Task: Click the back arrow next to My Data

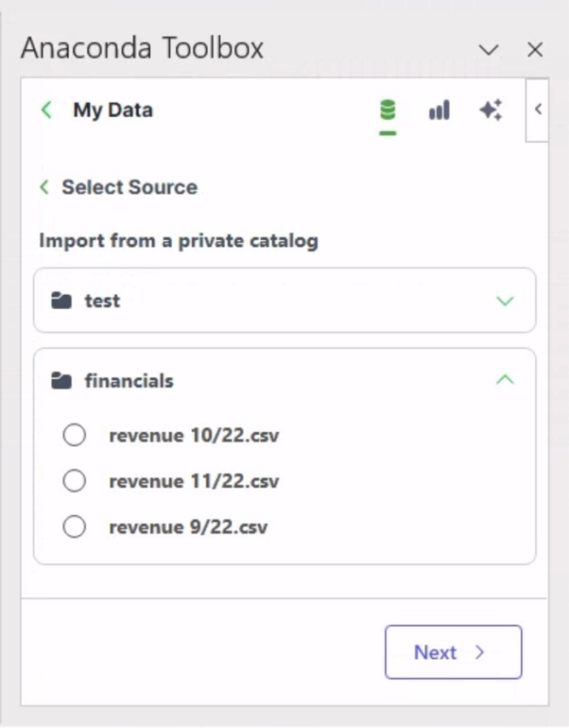Action: click(x=46, y=110)
